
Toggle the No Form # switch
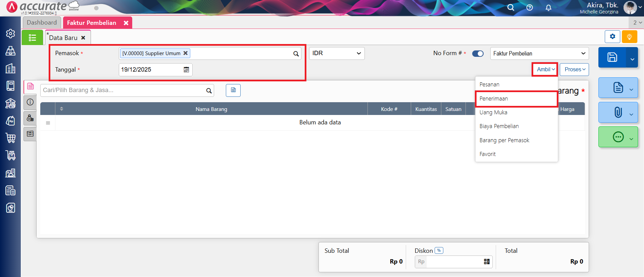tap(478, 53)
